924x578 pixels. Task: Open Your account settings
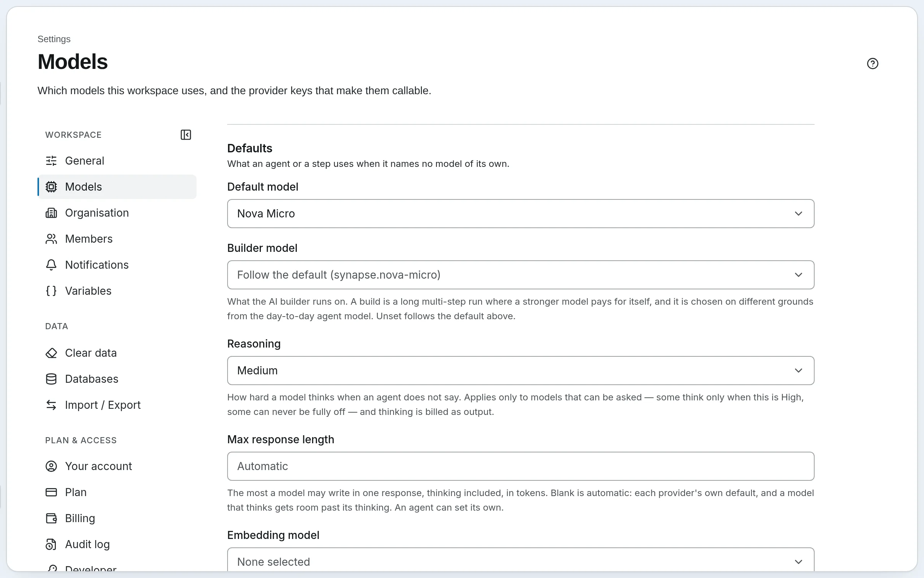click(117, 466)
